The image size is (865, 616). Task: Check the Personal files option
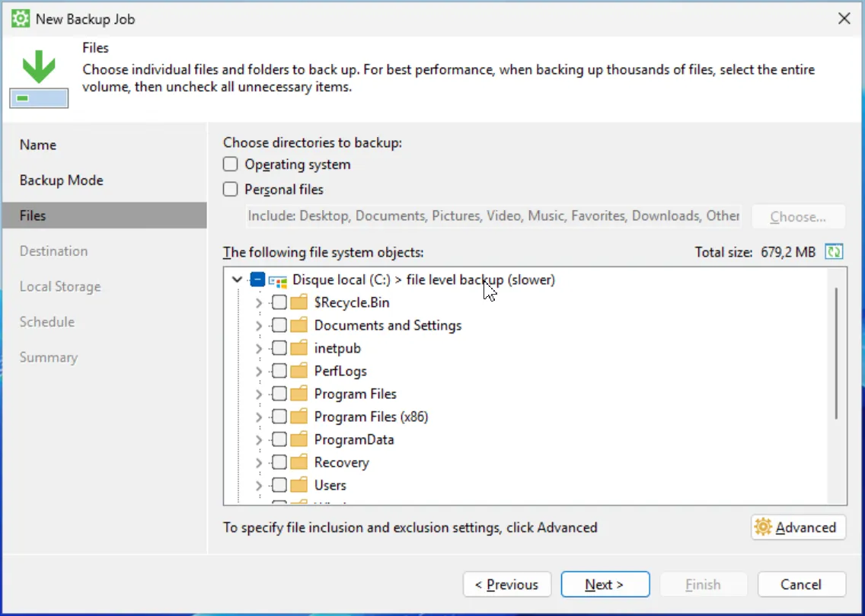click(231, 190)
